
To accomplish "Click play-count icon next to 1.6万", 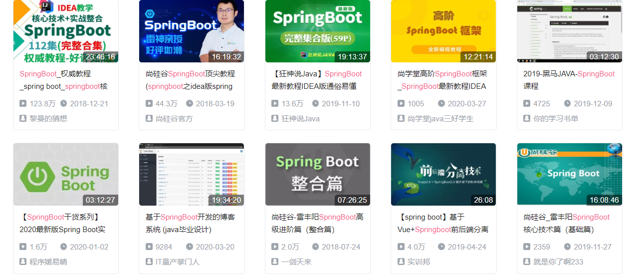I will click(x=23, y=247).
